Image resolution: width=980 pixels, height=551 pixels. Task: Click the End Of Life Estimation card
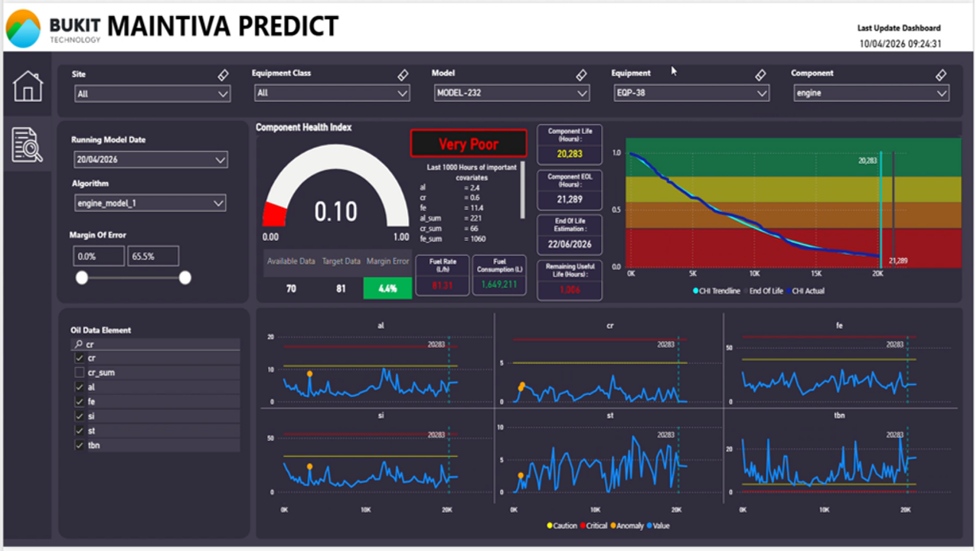pos(570,235)
